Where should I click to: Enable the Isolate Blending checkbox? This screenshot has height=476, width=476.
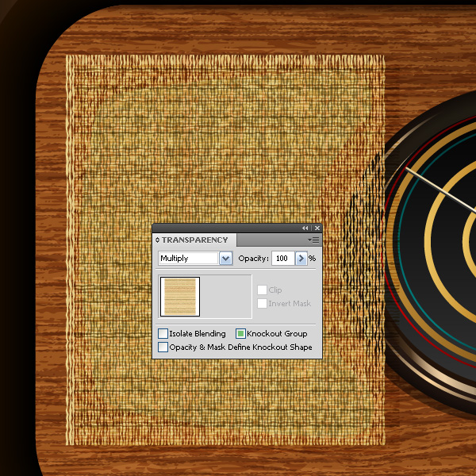pos(163,333)
